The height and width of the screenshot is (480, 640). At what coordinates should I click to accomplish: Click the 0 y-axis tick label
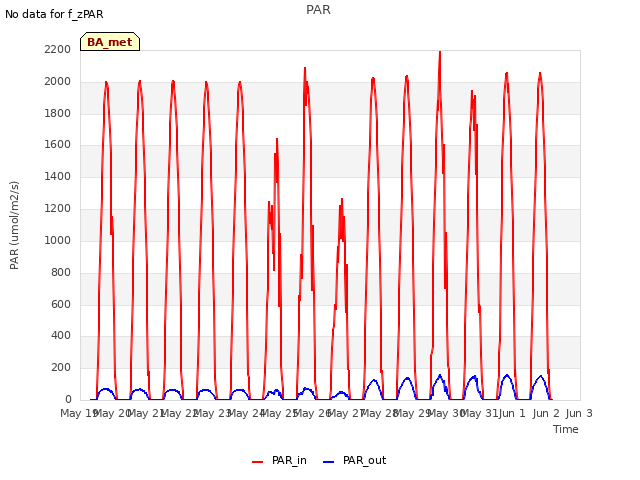point(68,399)
